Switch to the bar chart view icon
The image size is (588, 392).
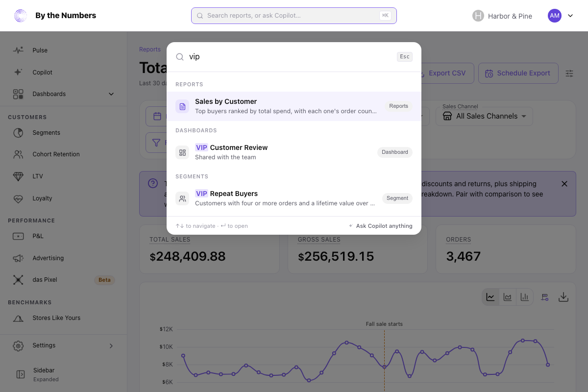tap(524, 297)
